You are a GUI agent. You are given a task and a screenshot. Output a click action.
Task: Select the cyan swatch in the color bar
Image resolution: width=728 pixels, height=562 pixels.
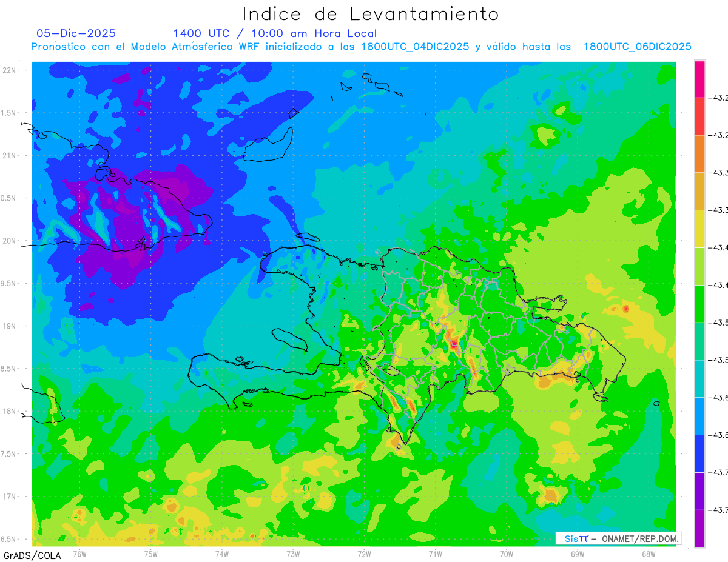click(699, 378)
